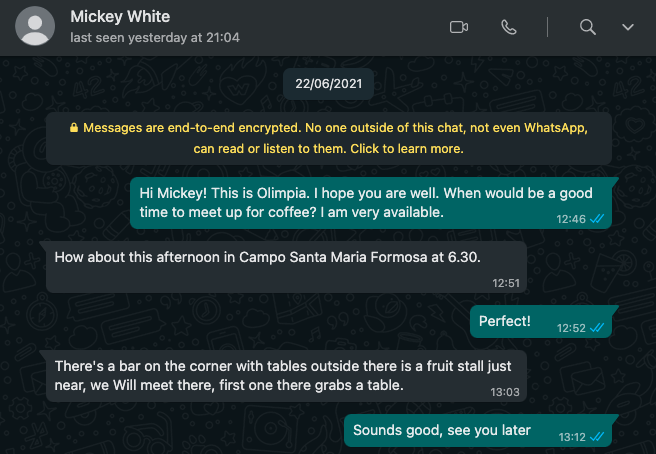
Task: Click the end-to-end encrypted notice to learn more
Action: (x=329, y=138)
